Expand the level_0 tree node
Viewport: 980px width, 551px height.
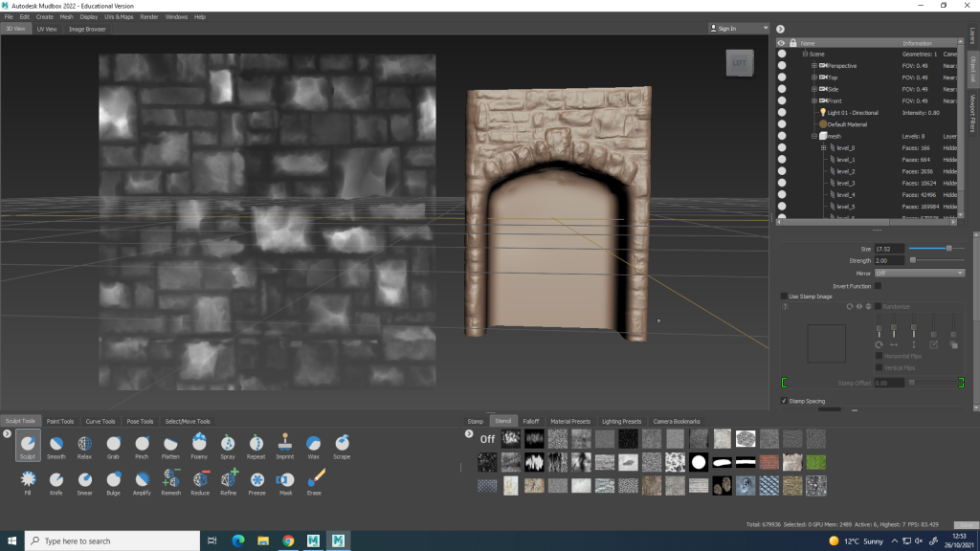[823, 147]
